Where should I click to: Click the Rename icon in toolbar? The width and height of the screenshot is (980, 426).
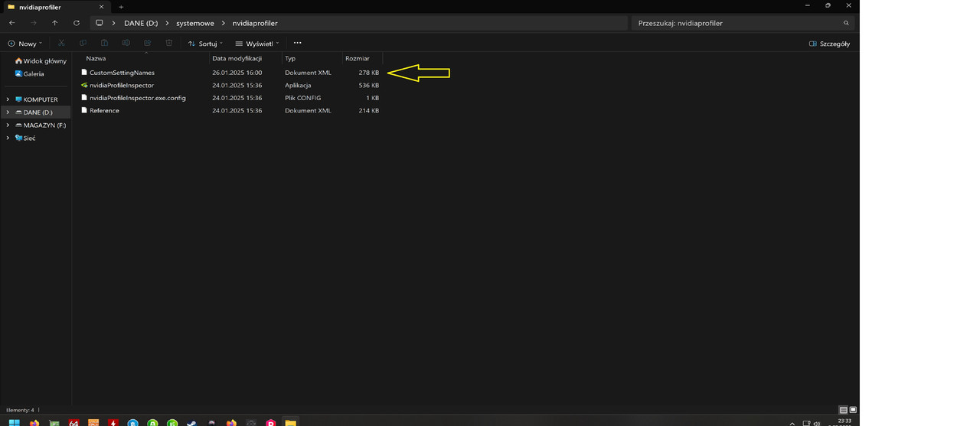pos(126,43)
